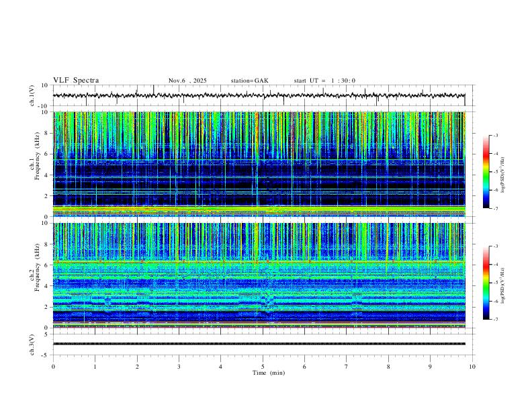The image size is (532, 411).
Task: Click the 'start UT = 1 :30: 0' label
Action: tap(324, 81)
